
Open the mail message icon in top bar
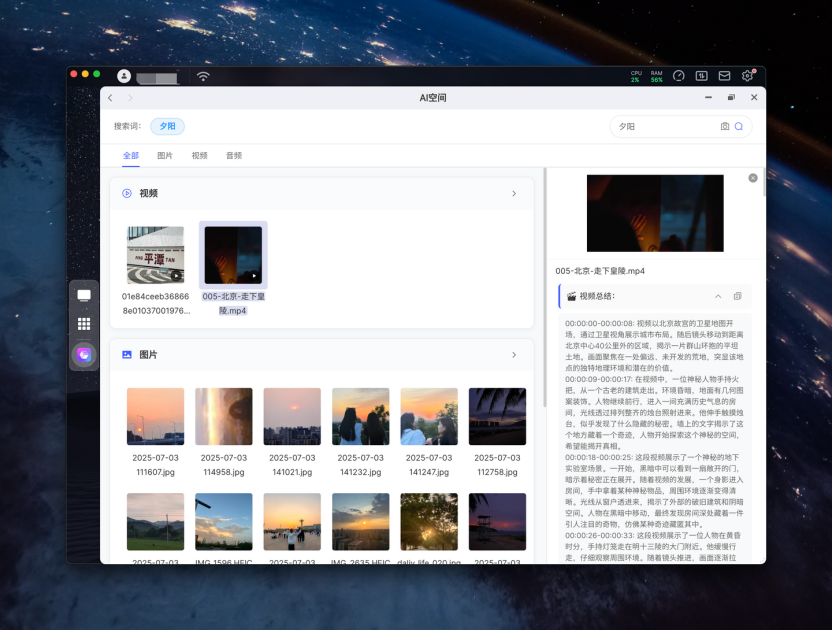[724, 76]
